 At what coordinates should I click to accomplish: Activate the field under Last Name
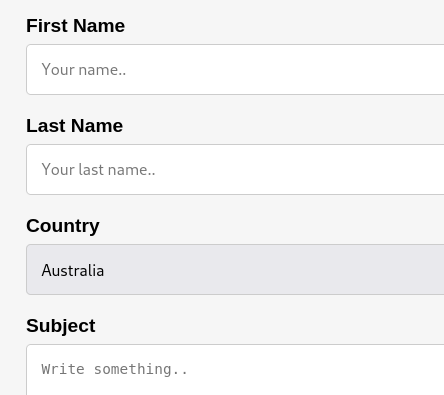tap(235, 169)
